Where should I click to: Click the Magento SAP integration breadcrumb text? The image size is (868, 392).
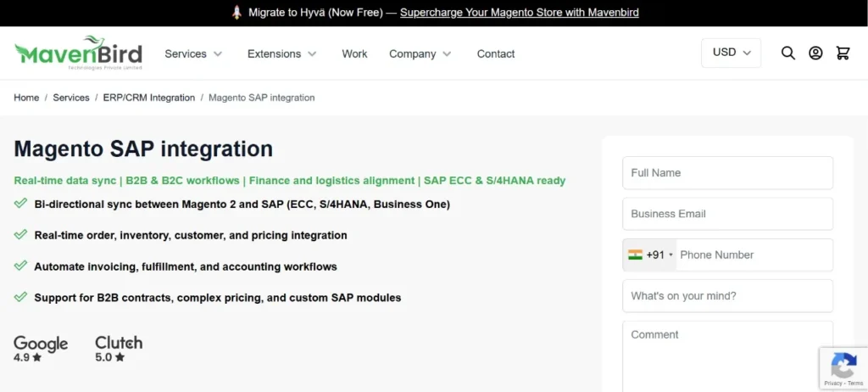(261, 98)
